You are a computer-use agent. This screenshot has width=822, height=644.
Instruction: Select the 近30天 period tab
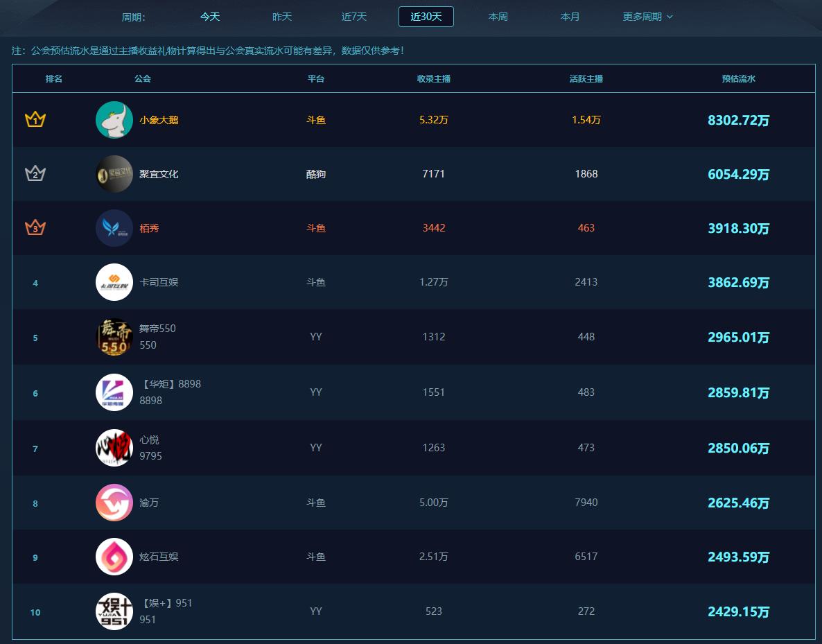(426, 17)
